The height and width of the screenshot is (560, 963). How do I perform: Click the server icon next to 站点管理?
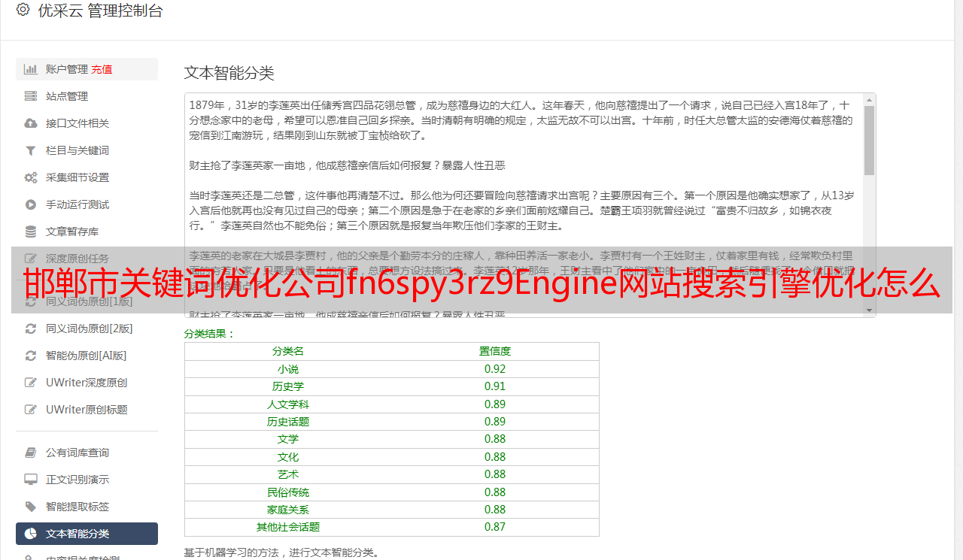tap(31, 96)
